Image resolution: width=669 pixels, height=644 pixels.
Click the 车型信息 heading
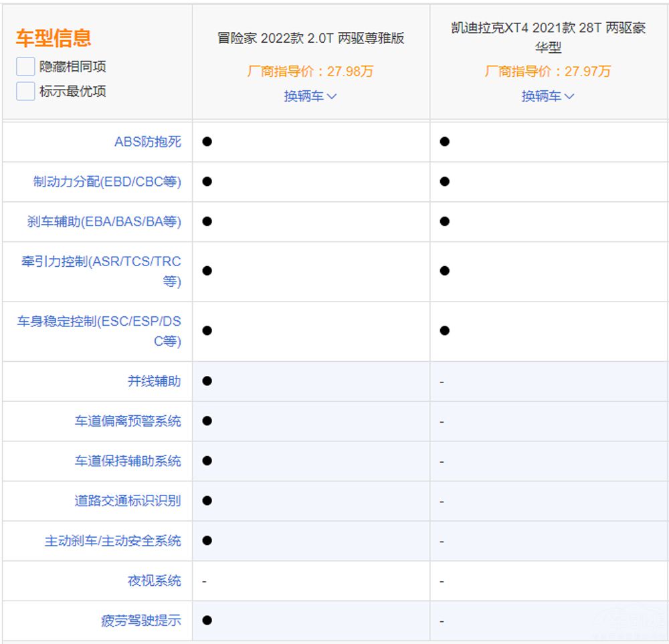click(54, 38)
